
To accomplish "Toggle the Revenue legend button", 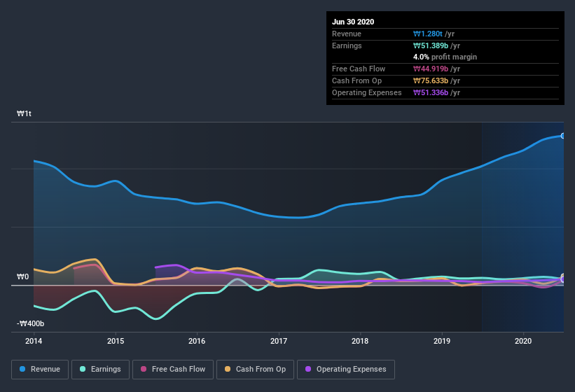I will 40,370.
